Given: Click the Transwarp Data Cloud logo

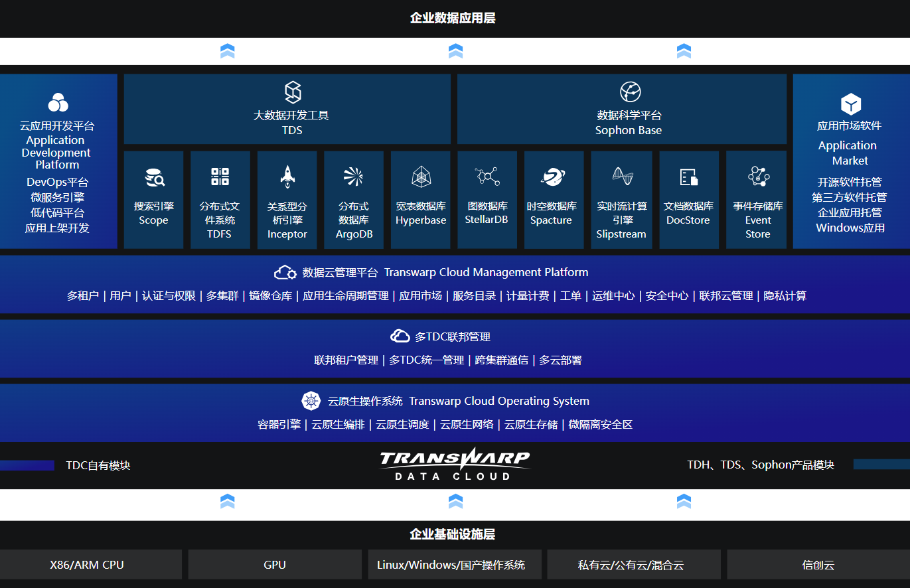Looking at the screenshot, I should coord(455,464).
